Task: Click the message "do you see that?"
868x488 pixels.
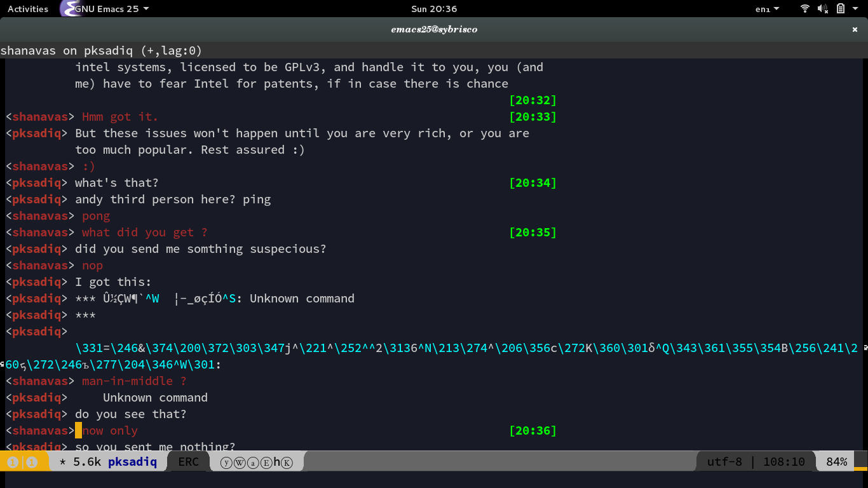Action: [131, 414]
